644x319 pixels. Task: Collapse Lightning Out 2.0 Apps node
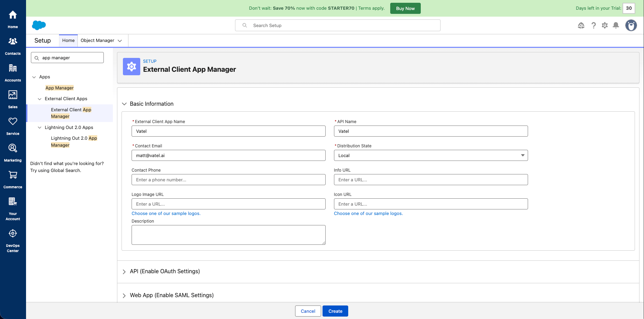coord(40,128)
